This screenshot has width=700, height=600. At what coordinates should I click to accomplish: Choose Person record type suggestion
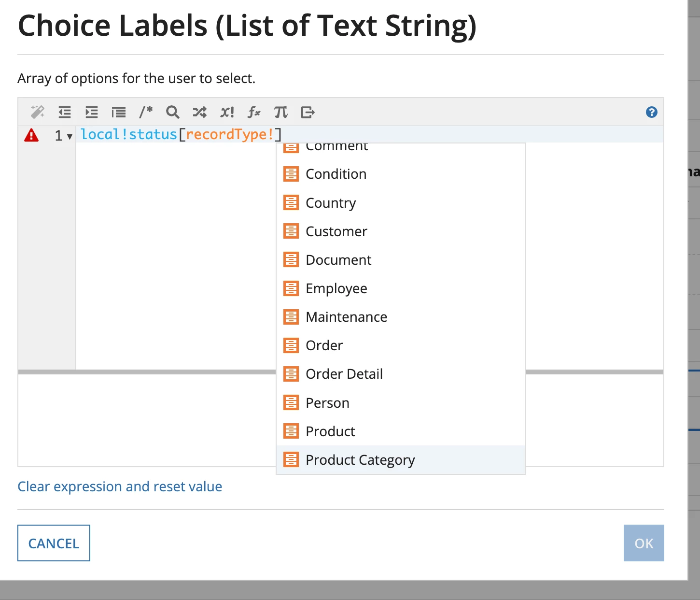[x=400, y=402]
